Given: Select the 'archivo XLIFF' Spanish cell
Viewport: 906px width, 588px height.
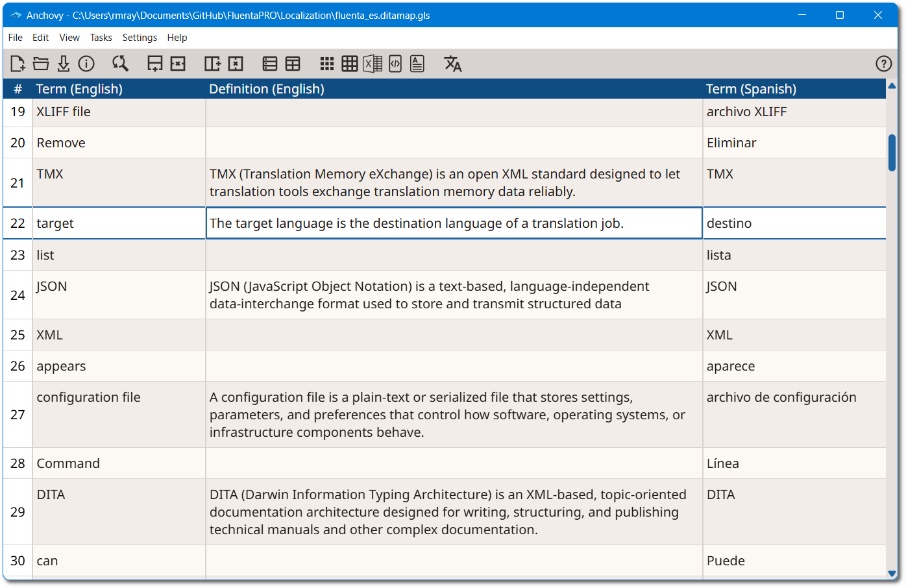Looking at the screenshot, I should click(795, 112).
